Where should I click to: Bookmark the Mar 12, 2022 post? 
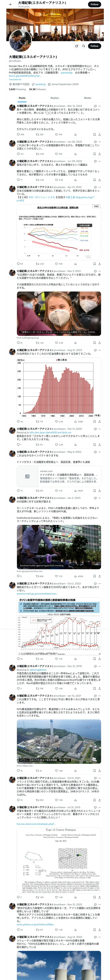point(95,134)
